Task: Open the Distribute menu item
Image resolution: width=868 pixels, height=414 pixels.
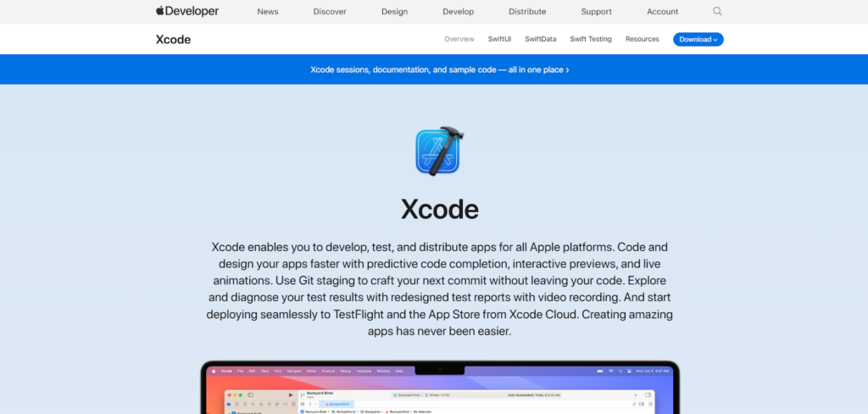Action: [527, 12]
